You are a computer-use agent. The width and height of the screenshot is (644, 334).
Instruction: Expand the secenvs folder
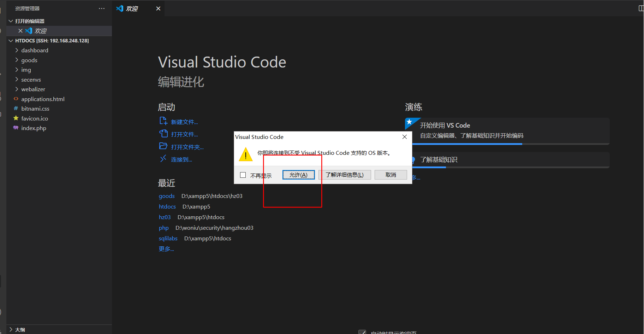point(17,80)
